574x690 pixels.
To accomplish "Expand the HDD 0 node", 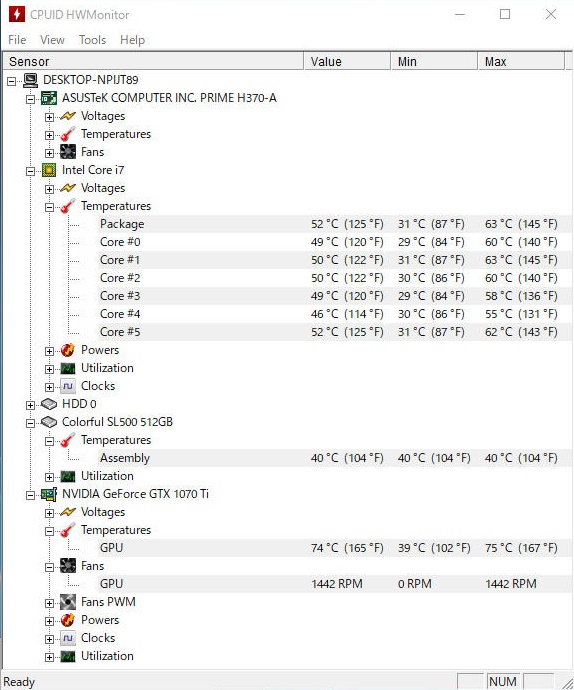I will (30, 405).
